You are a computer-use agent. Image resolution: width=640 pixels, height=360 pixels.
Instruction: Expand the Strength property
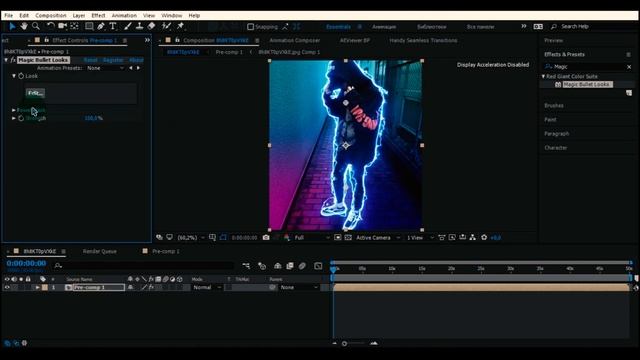click(x=14, y=118)
